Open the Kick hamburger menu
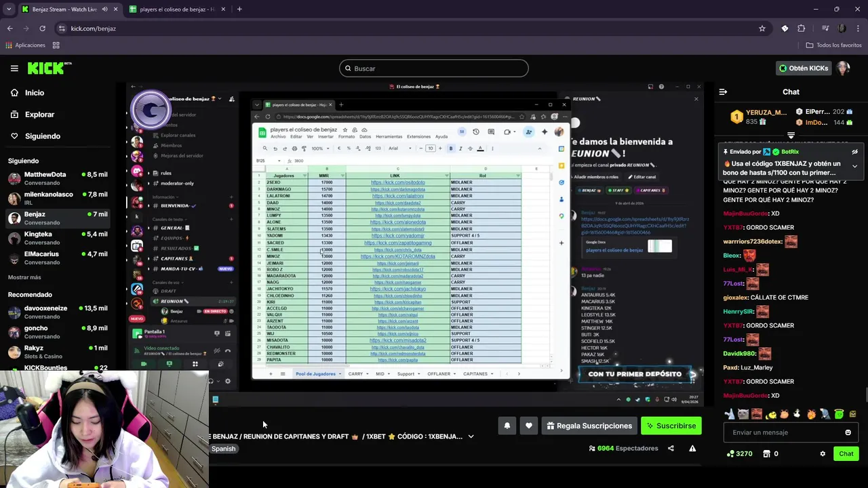868x488 pixels. 14,68
